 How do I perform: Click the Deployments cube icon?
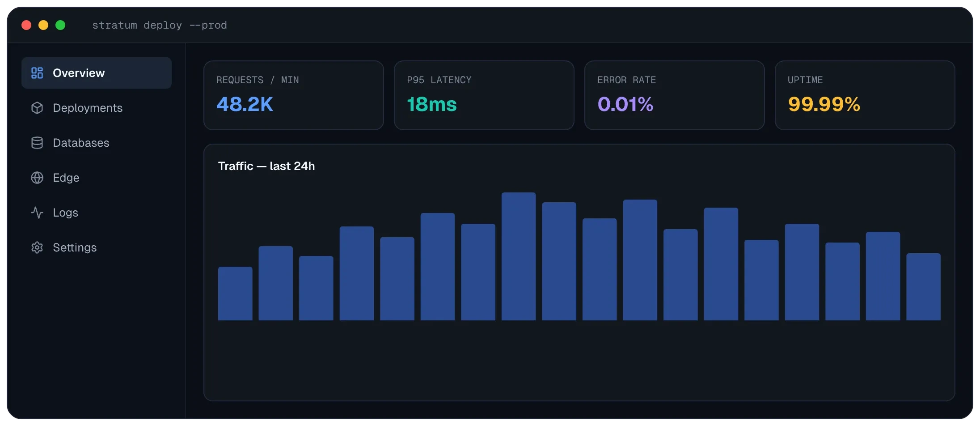point(37,108)
